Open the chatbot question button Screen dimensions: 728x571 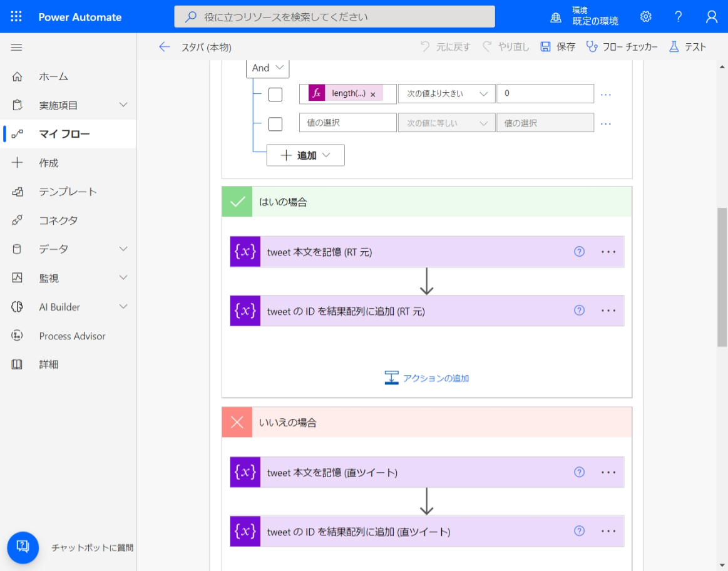pyautogui.click(x=23, y=547)
